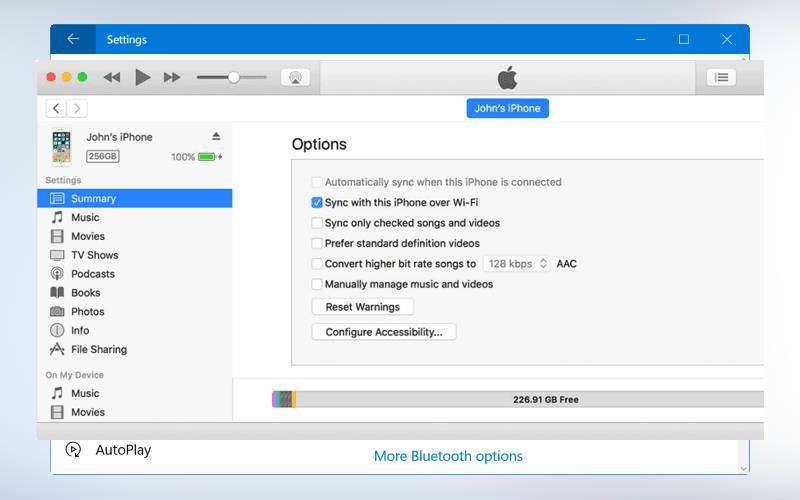The height and width of the screenshot is (500, 800).
Task: Select Summary in the sidebar
Action: 135,198
